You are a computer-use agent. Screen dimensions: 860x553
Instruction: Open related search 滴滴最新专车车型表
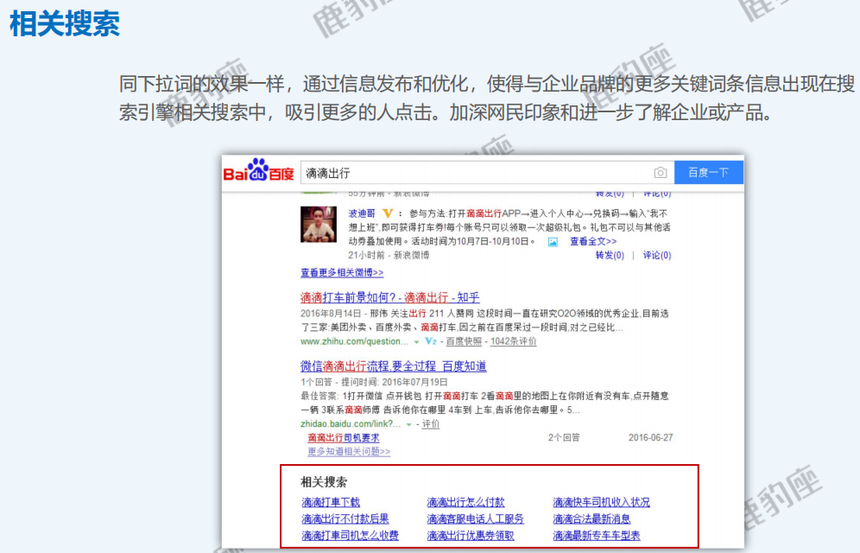pos(596,535)
